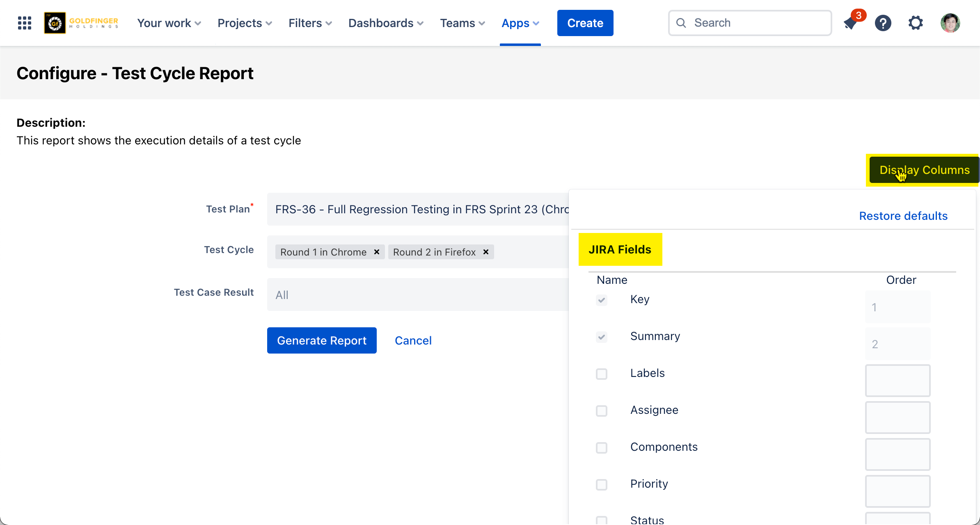Open the Apps menu

point(520,23)
